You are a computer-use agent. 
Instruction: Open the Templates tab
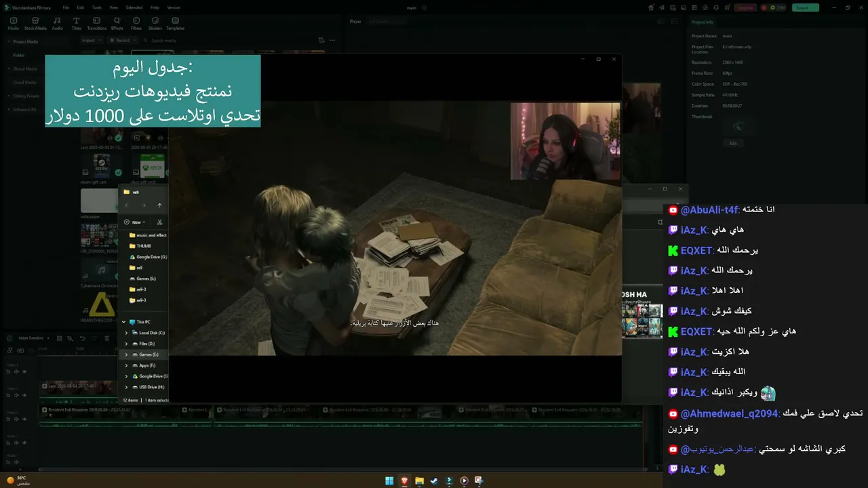click(x=176, y=24)
